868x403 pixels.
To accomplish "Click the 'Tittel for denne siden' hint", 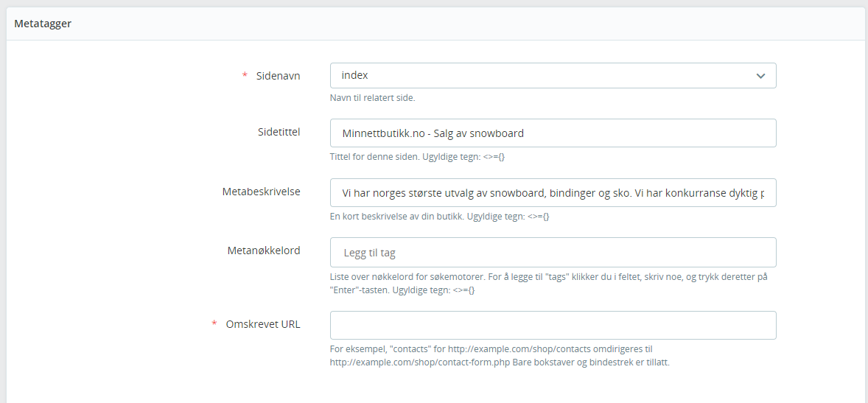I will (417, 157).
